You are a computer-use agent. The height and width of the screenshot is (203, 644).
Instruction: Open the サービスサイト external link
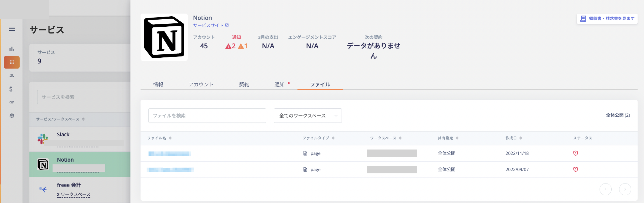point(208,25)
